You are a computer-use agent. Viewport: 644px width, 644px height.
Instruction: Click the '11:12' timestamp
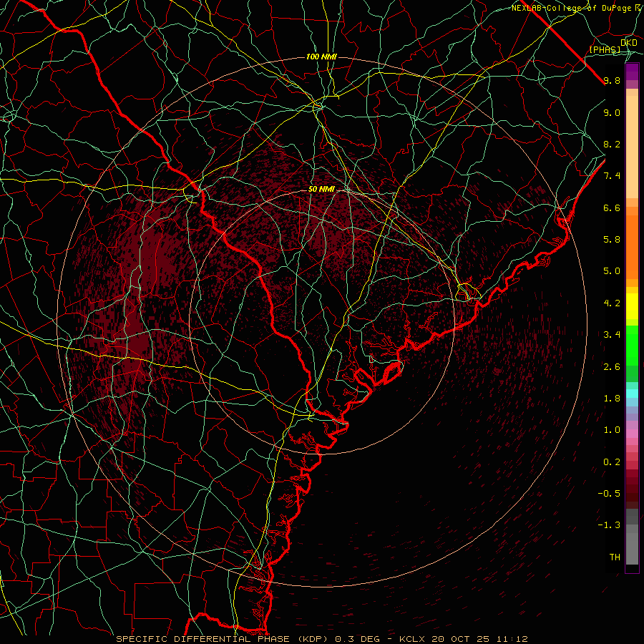click(512, 639)
